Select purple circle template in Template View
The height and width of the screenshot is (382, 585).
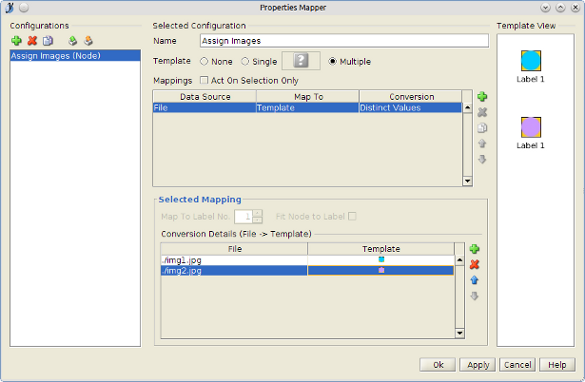pos(531,127)
